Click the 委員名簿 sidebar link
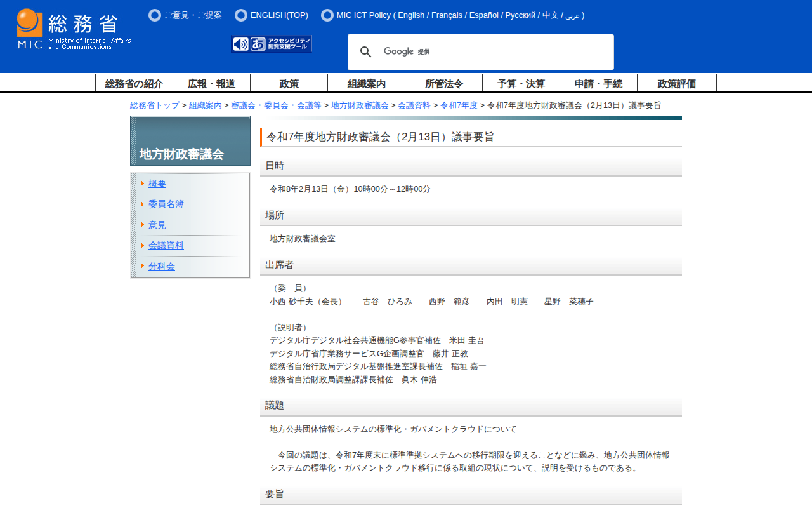Viewport: 812px width, 508px height. 166,204
